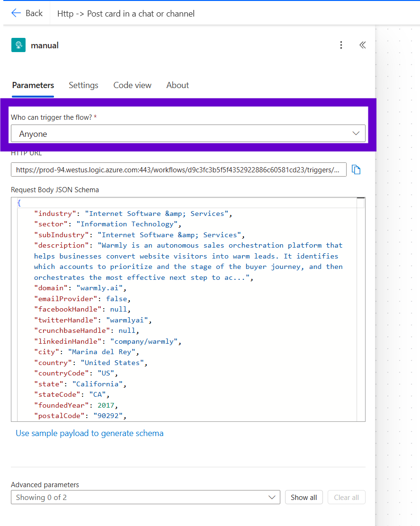Collapse the panel with the double chevron
Viewport: 420px width, 526px height.
[x=362, y=45]
